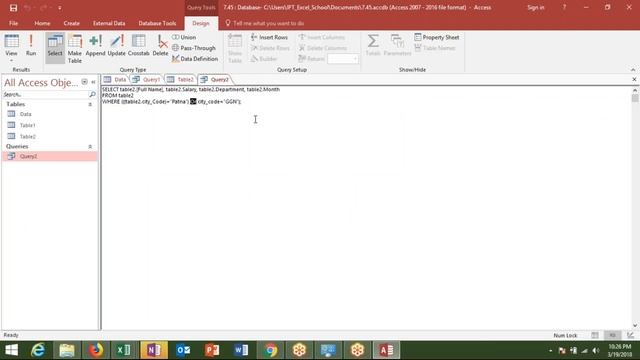Image resolution: width=640 pixels, height=360 pixels.
Task: Close the current document tab with X
Action: [634, 80]
